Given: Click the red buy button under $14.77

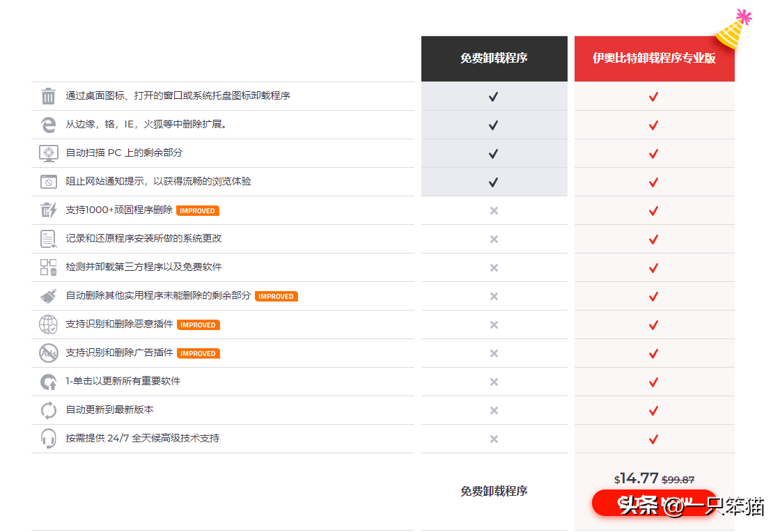Looking at the screenshot, I should (x=654, y=503).
